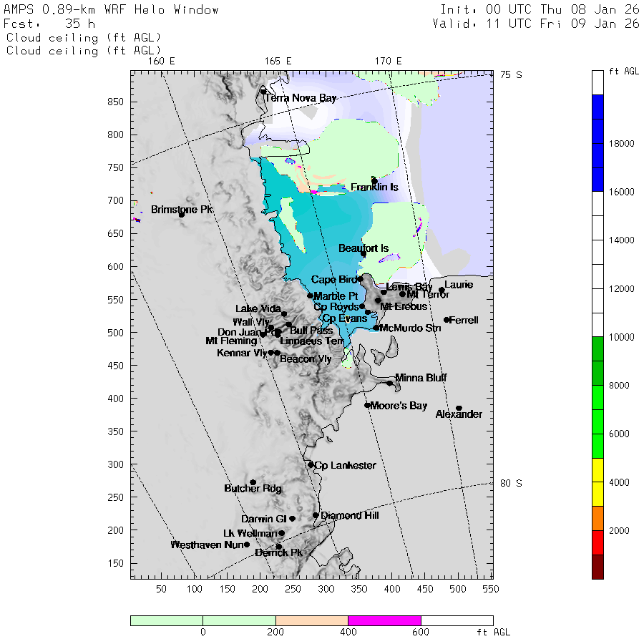Click the Cp Evans label
The width and height of the screenshot is (644, 644).
[x=345, y=318]
